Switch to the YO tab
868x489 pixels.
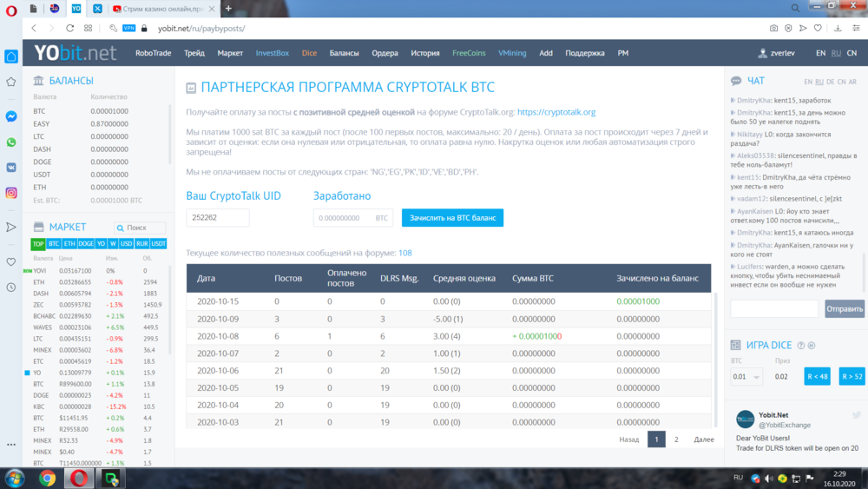click(76, 9)
